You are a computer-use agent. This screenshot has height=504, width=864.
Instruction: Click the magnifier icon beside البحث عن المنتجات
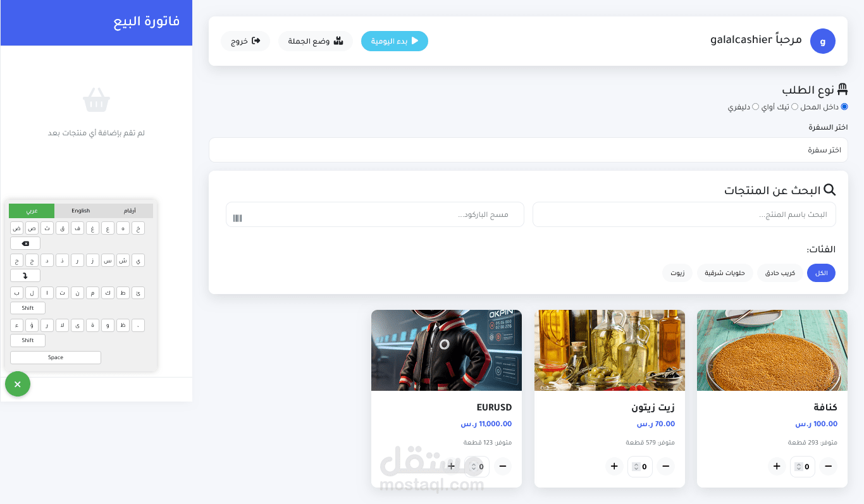click(x=829, y=190)
